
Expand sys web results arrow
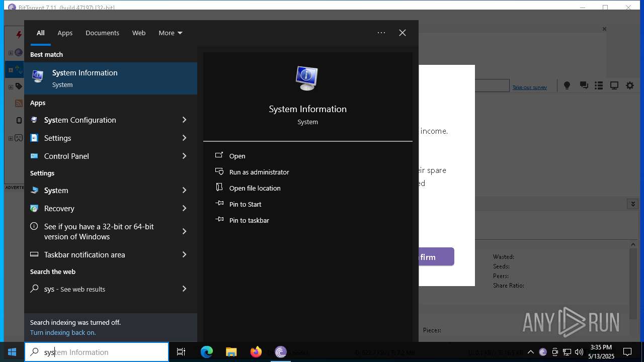click(184, 289)
